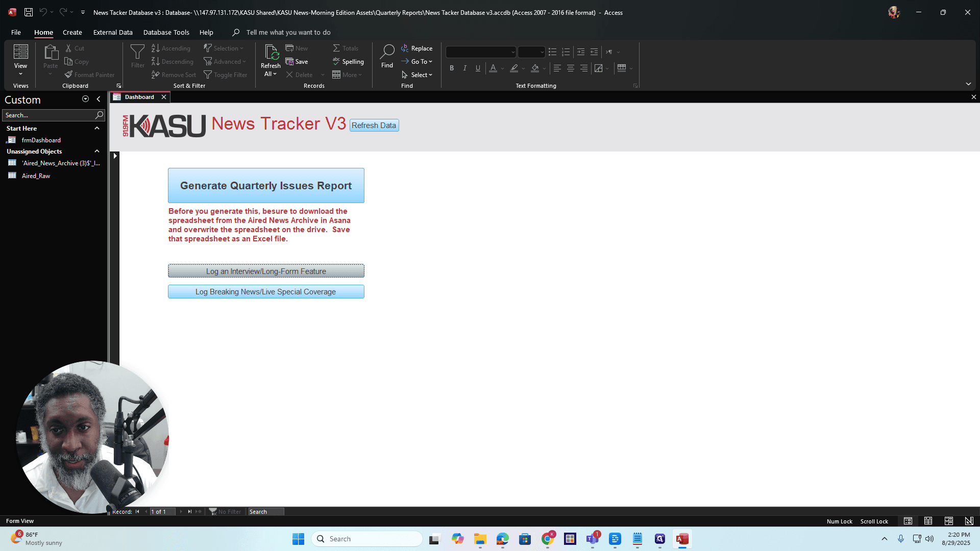The height and width of the screenshot is (551, 980).
Task: Click Log Breaking News/Live Special Coverage
Action: [x=266, y=292]
